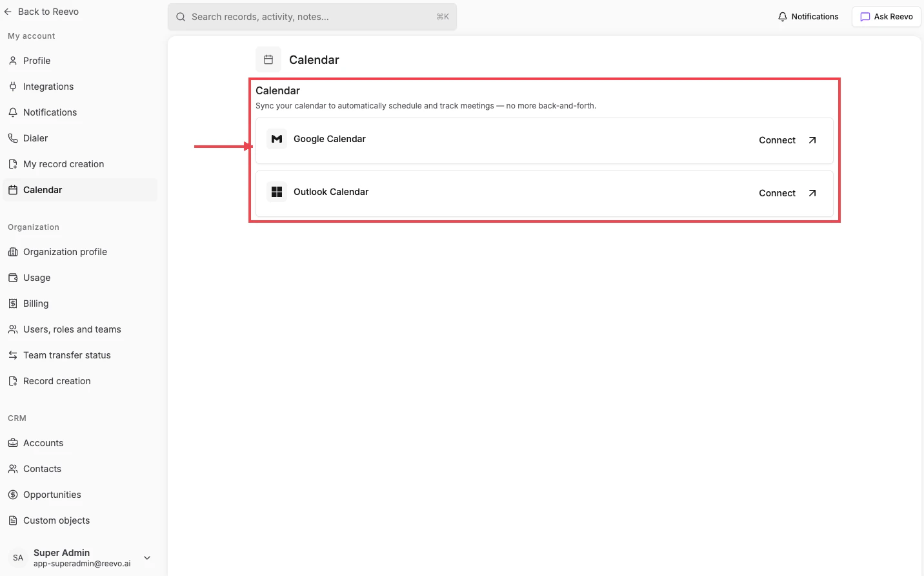Click the Usage wallet icon

click(x=13, y=278)
